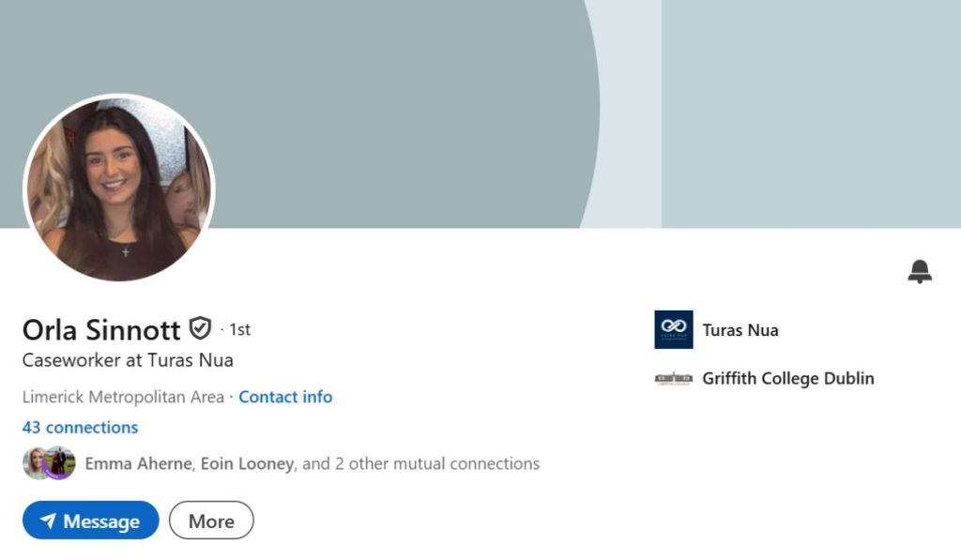This screenshot has width=961, height=560.
Task: Select the Turas Nua experience entry
Action: coord(740,329)
